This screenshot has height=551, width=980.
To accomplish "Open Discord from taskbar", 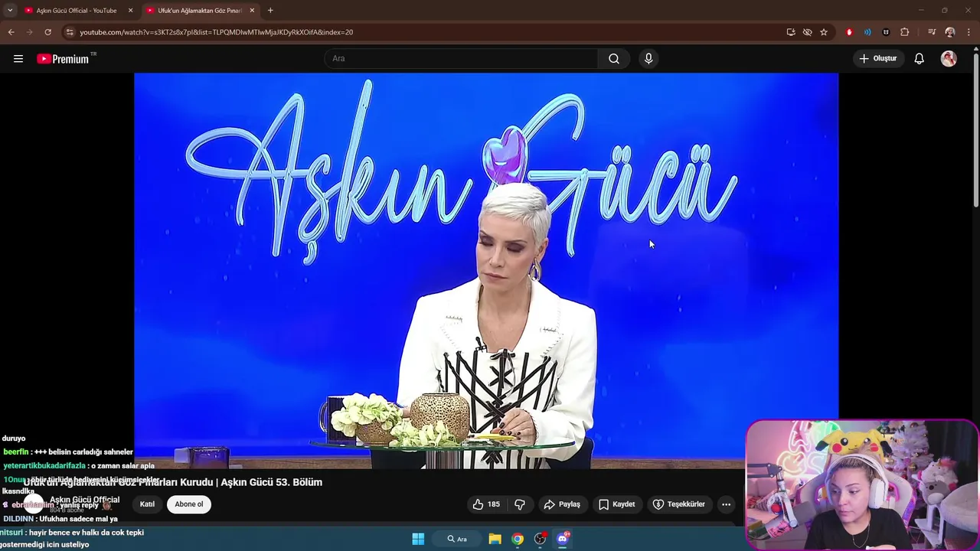I will point(563,539).
